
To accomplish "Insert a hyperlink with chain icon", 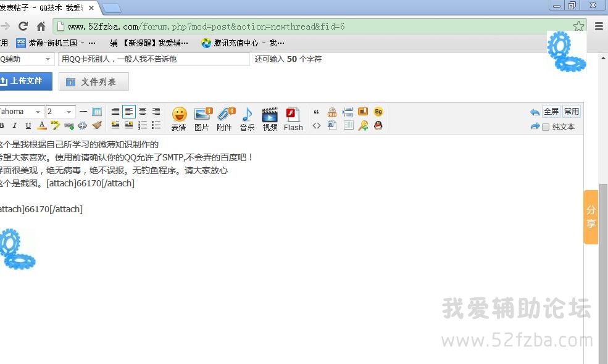I will [69, 125].
